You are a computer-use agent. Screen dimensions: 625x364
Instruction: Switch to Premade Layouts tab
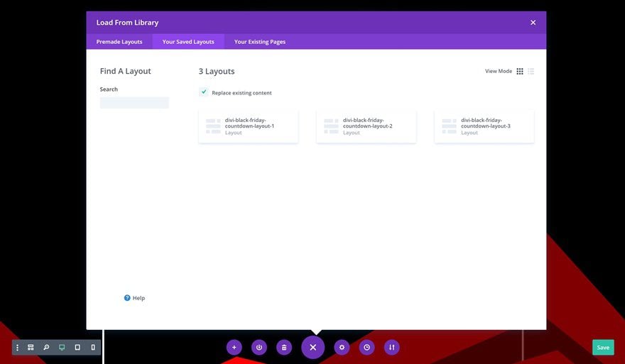point(119,42)
